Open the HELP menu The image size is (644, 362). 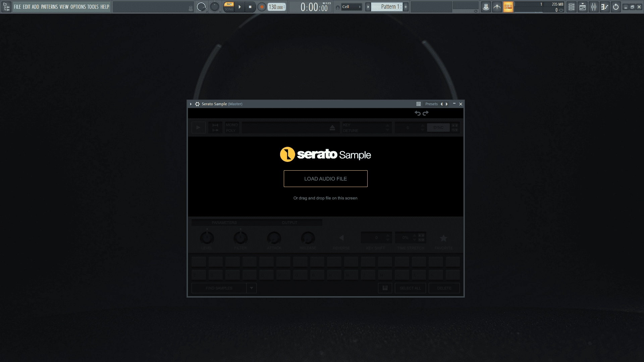click(x=105, y=7)
